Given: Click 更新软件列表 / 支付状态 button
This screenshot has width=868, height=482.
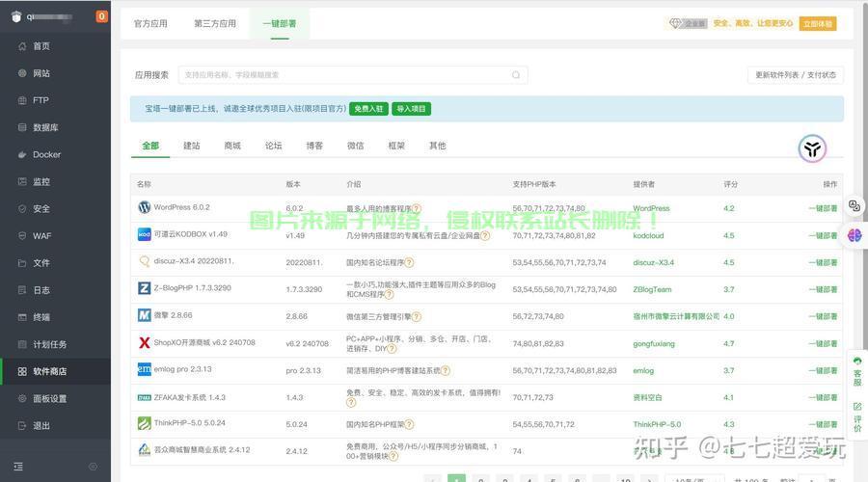Looking at the screenshot, I should [796, 74].
